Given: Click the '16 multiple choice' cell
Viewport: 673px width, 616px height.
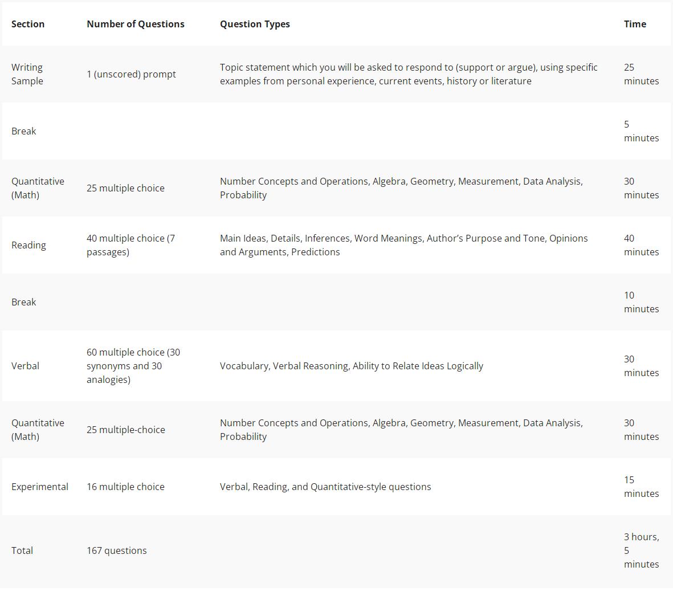Looking at the screenshot, I should [126, 487].
